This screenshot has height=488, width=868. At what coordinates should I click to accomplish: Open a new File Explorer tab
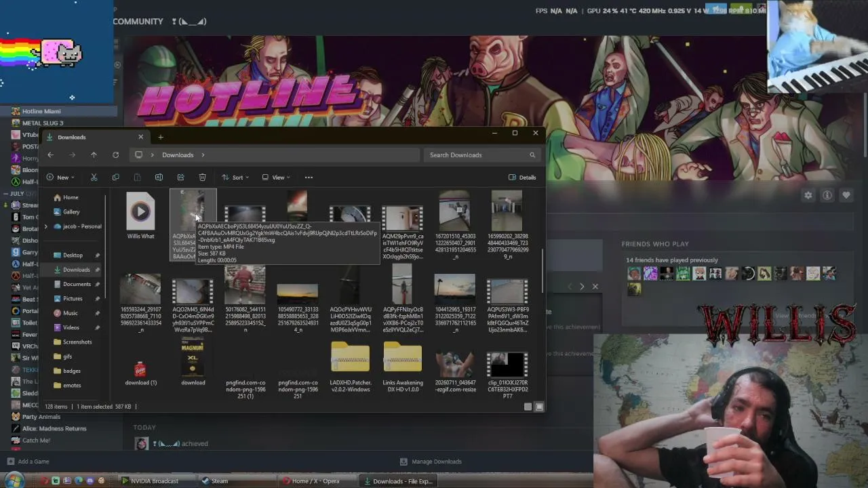161,138
